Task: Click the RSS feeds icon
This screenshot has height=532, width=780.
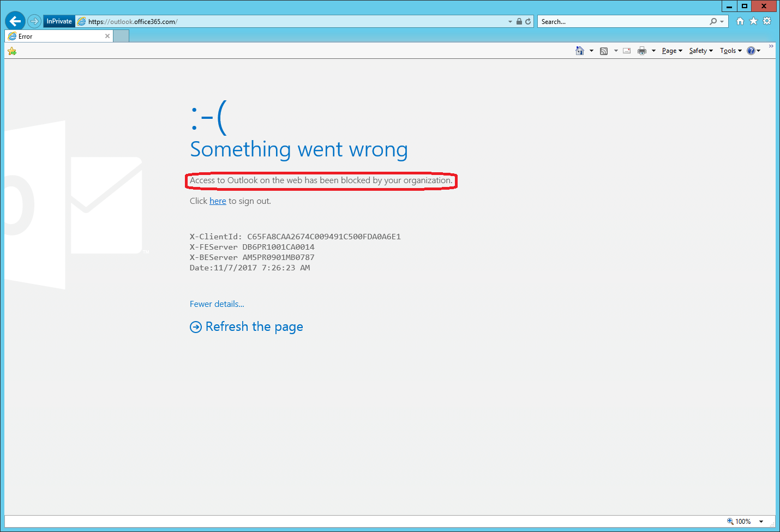Action: click(x=604, y=51)
